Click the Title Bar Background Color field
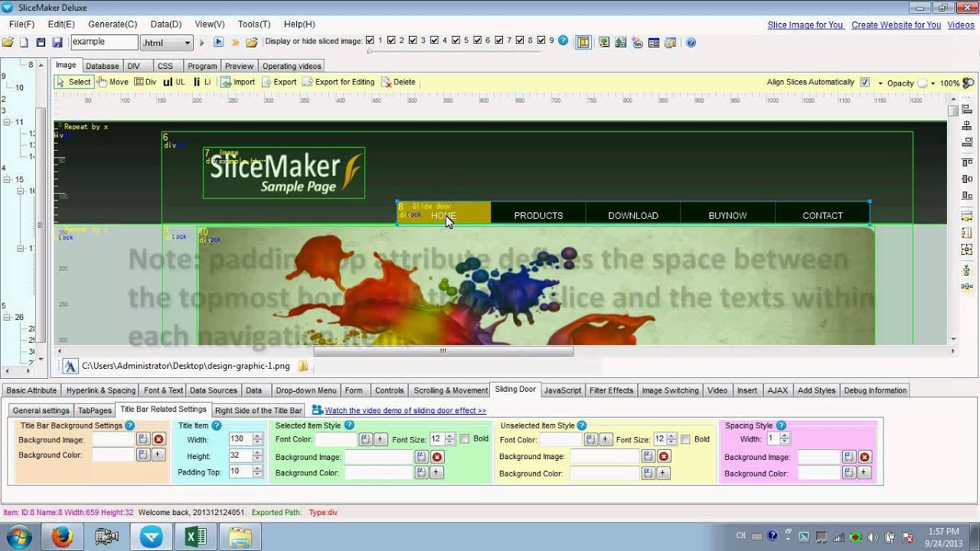 (113, 455)
